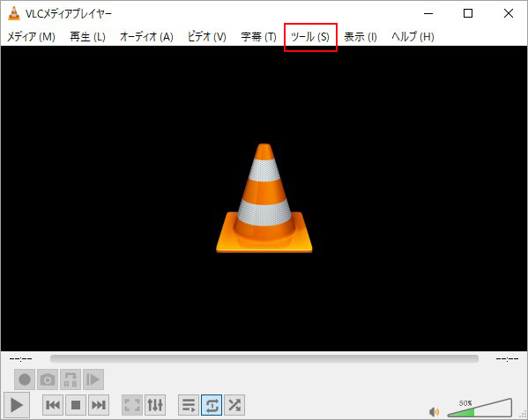Open the ヘルプ (H) menu
Screen dimensions: 528x420
413,37
